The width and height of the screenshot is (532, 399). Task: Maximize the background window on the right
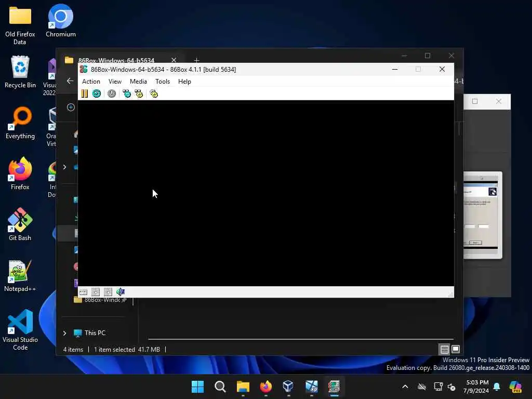[475, 101]
